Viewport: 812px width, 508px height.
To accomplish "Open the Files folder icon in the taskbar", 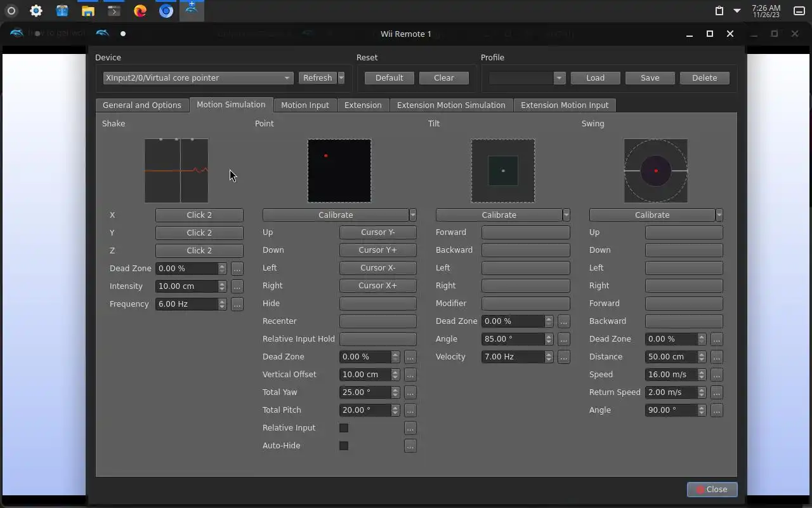I will tap(88, 11).
